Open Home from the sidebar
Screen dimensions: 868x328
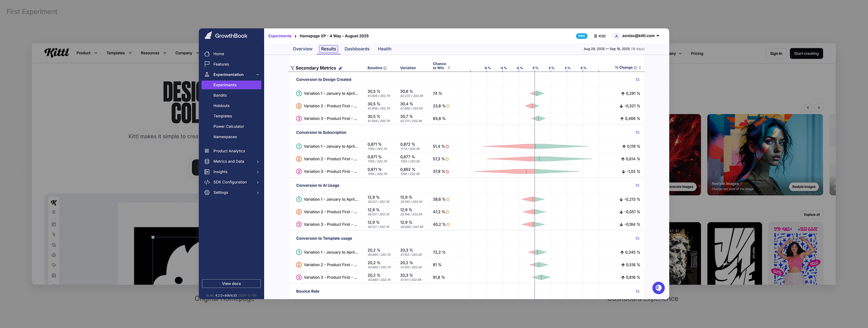coord(219,54)
